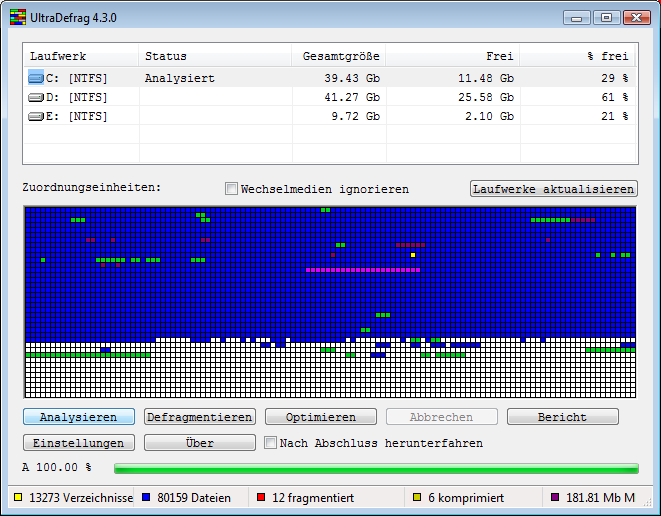Sort by the Gesamtgröße column header

coord(339,56)
